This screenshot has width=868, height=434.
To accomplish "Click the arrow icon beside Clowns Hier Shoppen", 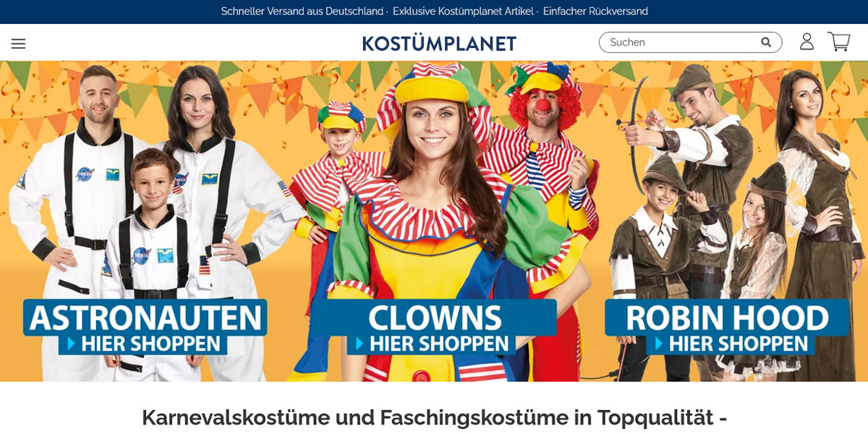I will 359,344.
